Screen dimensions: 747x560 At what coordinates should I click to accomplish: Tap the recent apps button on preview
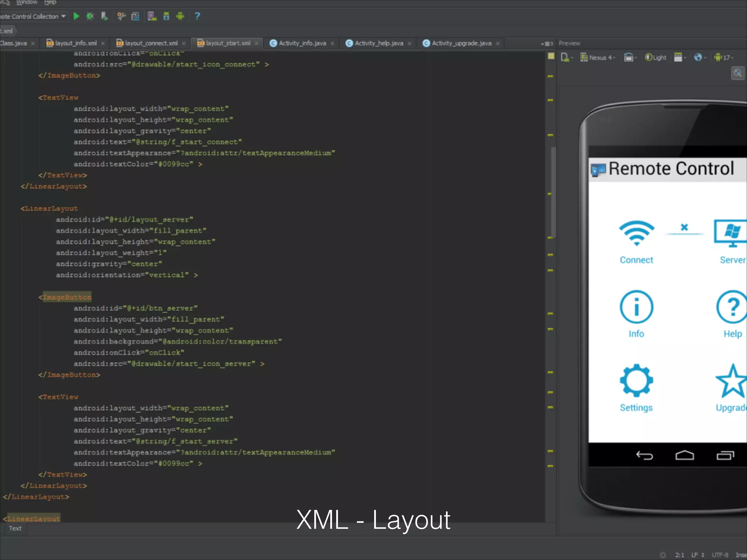coord(725,455)
